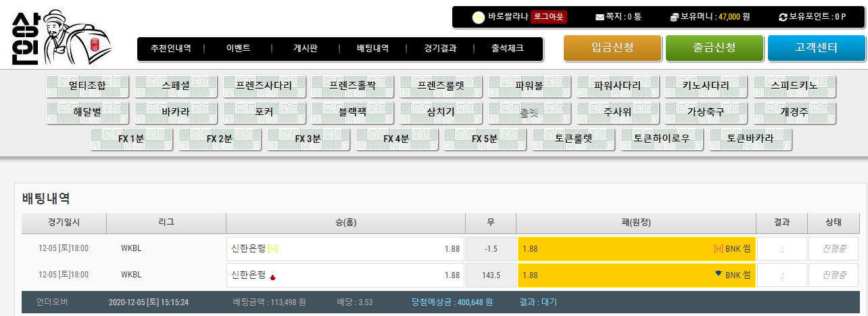Viewport: 868px width, 316px height.
Task: Open the 추천인내역 menu item
Action: pyautogui.click(x=170, y=49)
